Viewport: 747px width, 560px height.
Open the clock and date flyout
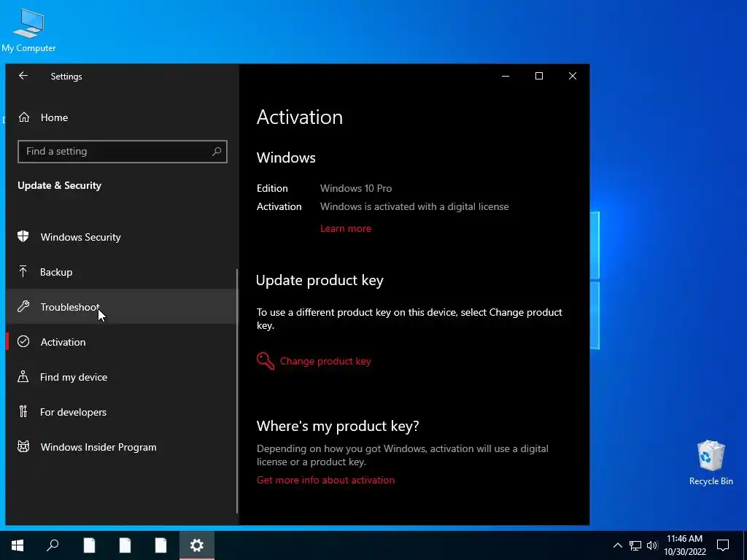684,545
